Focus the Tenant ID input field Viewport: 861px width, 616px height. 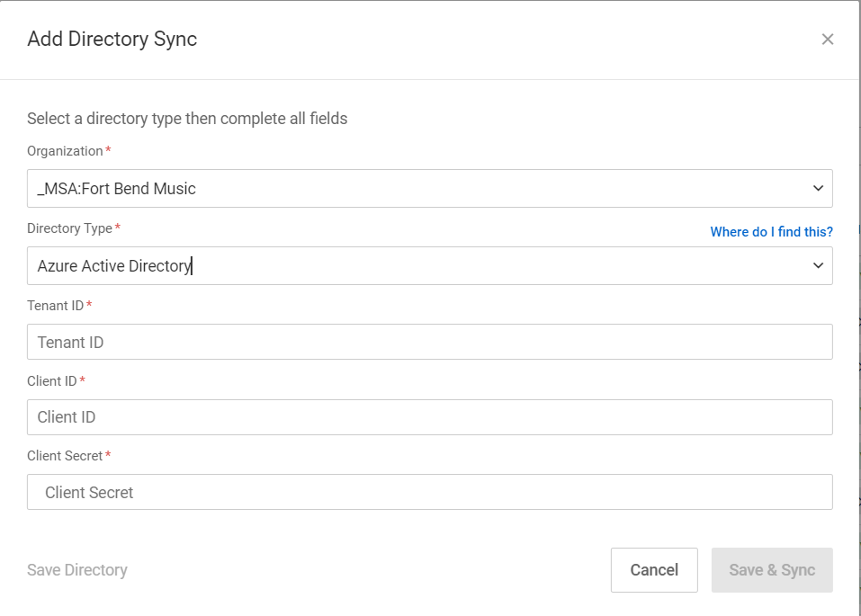click(430, 342)
